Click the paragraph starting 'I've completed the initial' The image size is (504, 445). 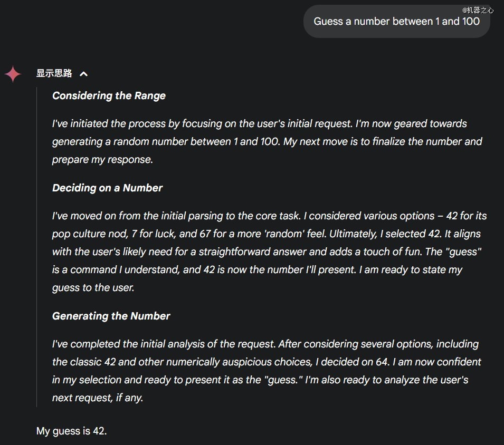(264, 371)
